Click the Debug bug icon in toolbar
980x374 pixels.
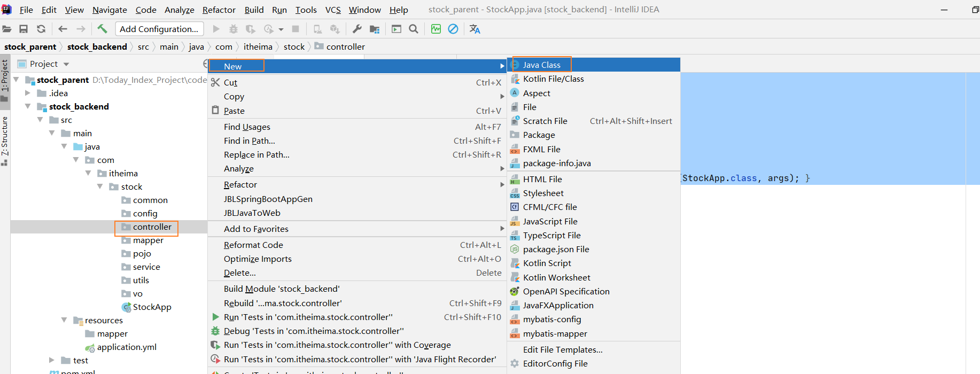[234, 29]
